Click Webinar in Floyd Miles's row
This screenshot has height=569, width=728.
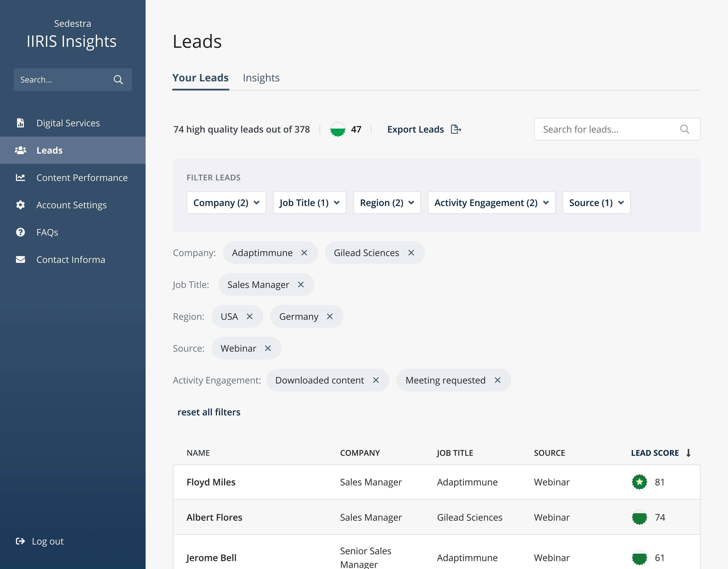(x=552, y=482)
